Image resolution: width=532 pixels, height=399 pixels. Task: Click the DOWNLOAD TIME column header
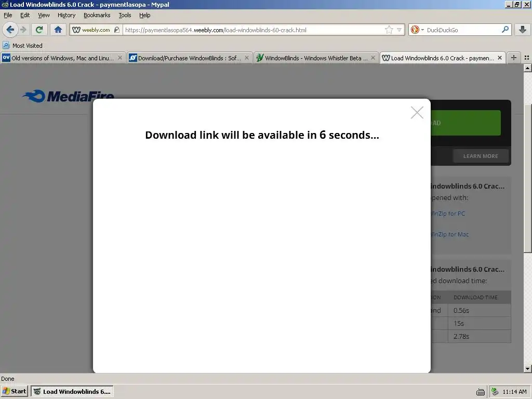point(475,297)
